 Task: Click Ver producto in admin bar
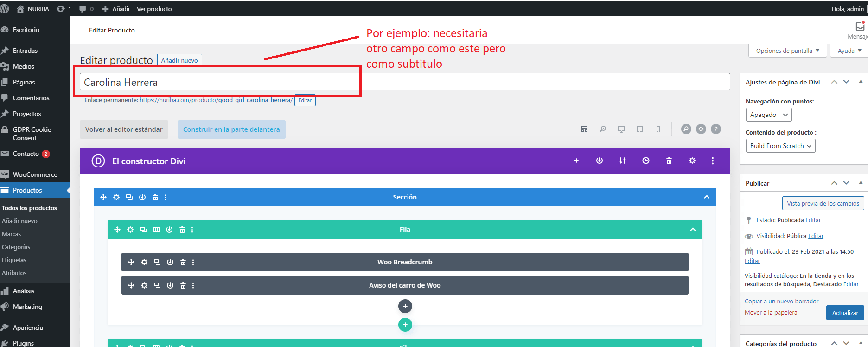(x=154, y=9)
